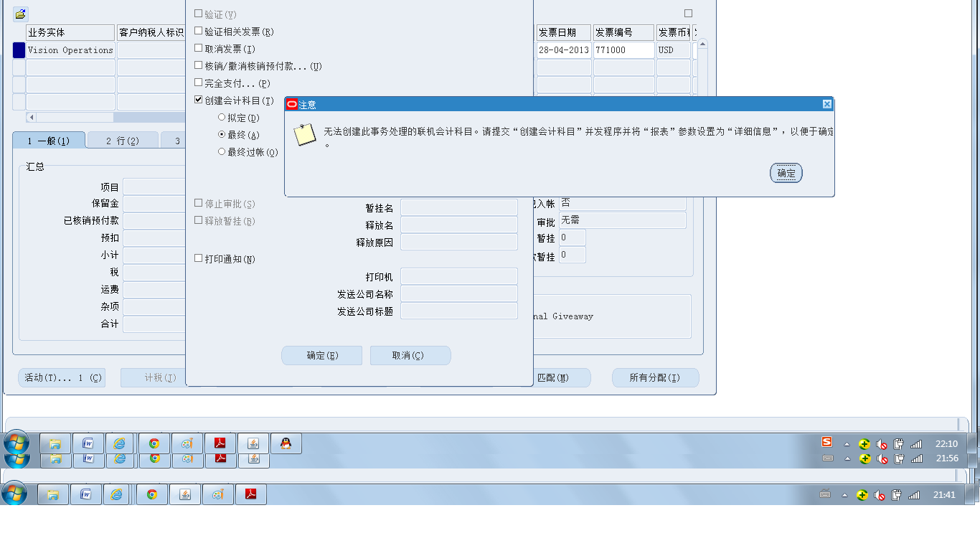Screen dimensions: 980x551
Task: Select the 拟定 radio button
Action: click(x=221, y=116)
